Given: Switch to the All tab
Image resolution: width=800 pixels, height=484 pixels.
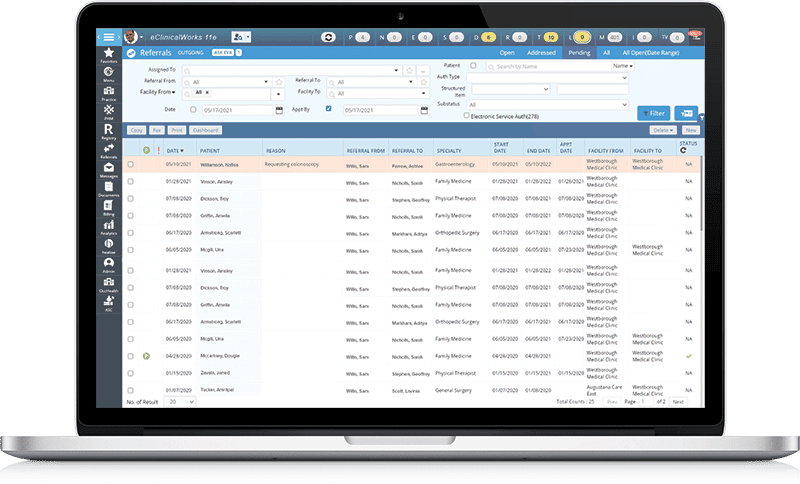Looking at the screenshot, I should (x=606, y=53).
